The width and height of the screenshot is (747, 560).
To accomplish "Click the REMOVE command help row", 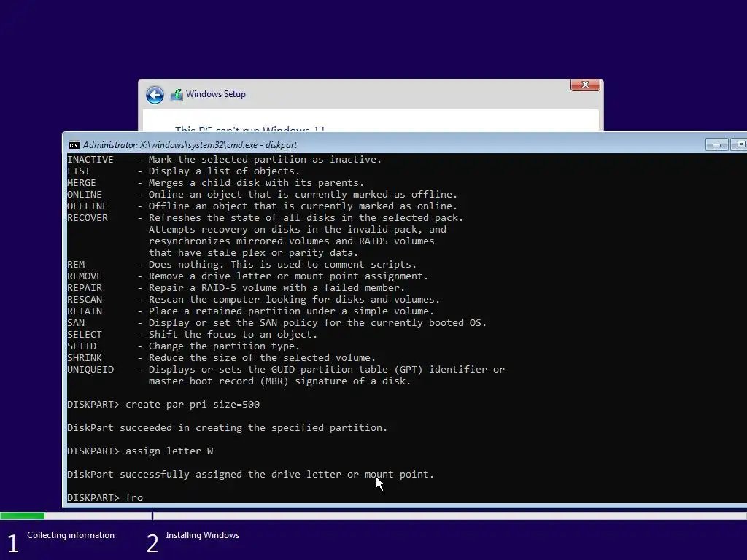I will click(x=248, y=276).
